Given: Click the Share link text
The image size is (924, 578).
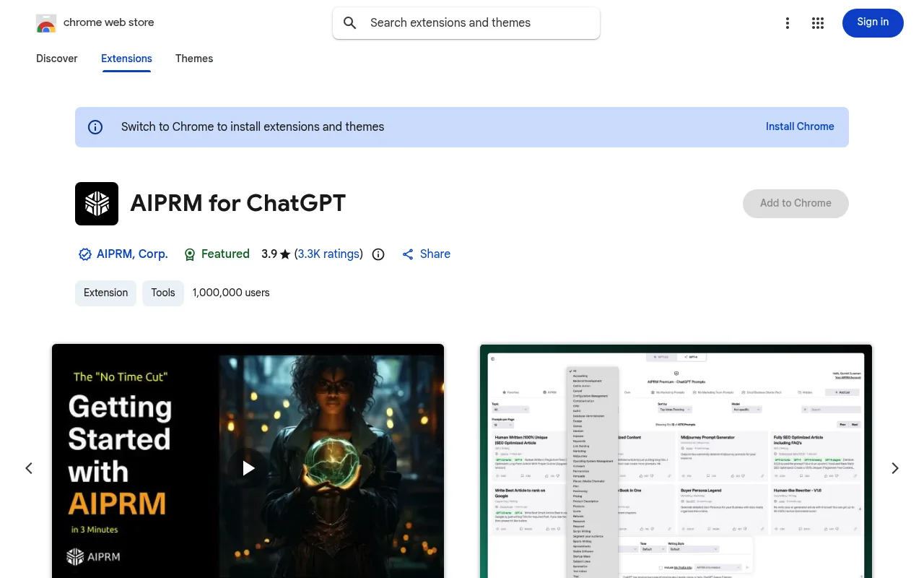Looking at the screenshot, I should (x=435, y=254).
